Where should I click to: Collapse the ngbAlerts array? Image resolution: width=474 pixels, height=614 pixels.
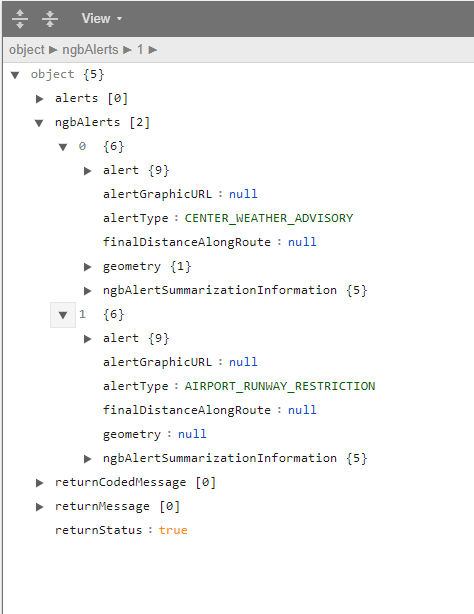[39, 123]
